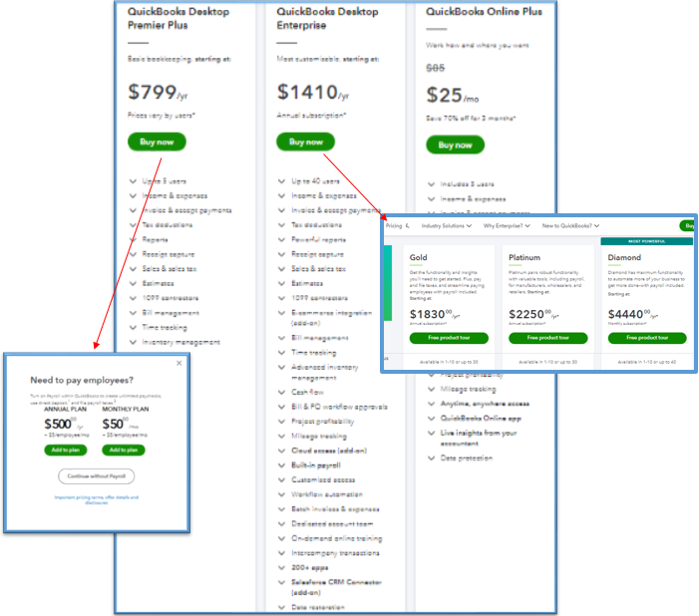Expand Advanced inventory management chevron
699x616 pixels.
(282, 367)
